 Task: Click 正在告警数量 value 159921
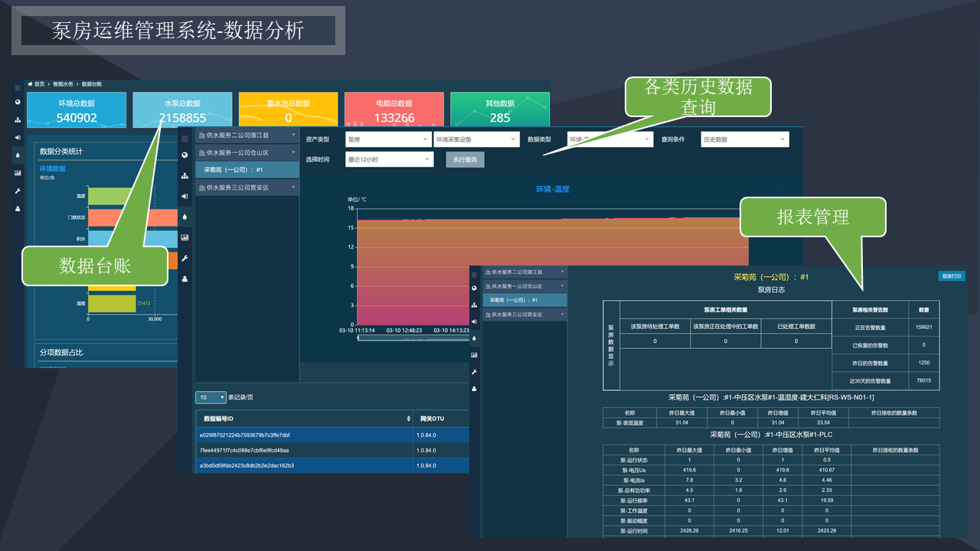[923, 328]
